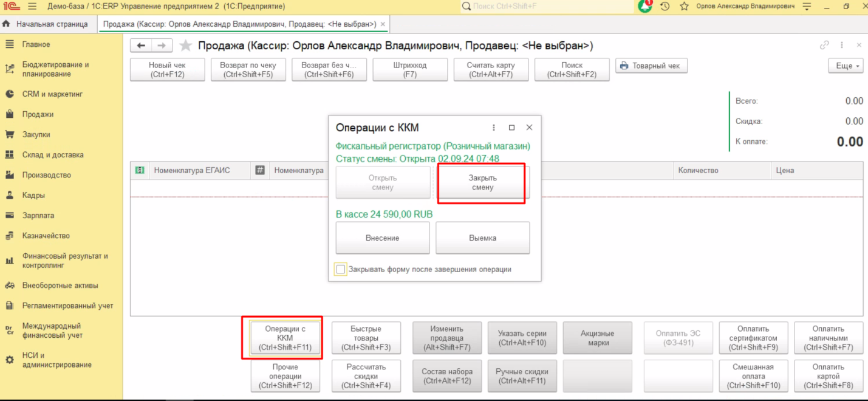
Task: Expand the Еще dropdown menu
Action: coord(846,66)
